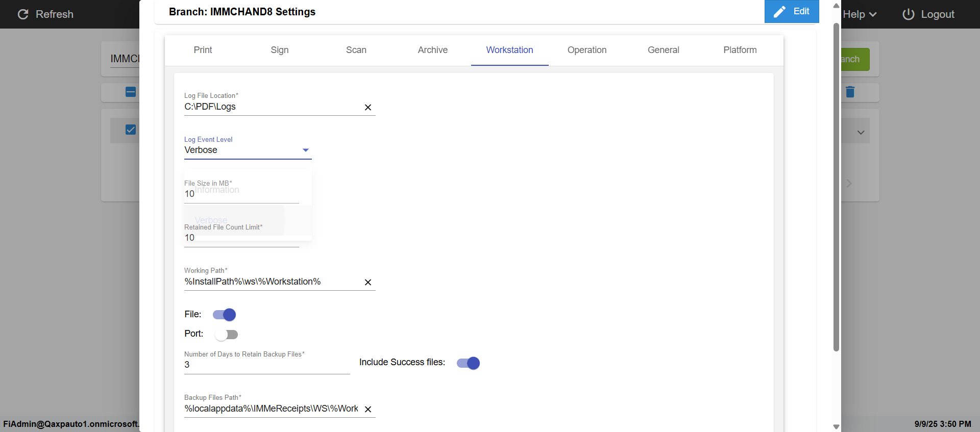Click the Number of Days to Retain field
The width and height of the screenshot is (980, 432).
[x=266, y=365]
